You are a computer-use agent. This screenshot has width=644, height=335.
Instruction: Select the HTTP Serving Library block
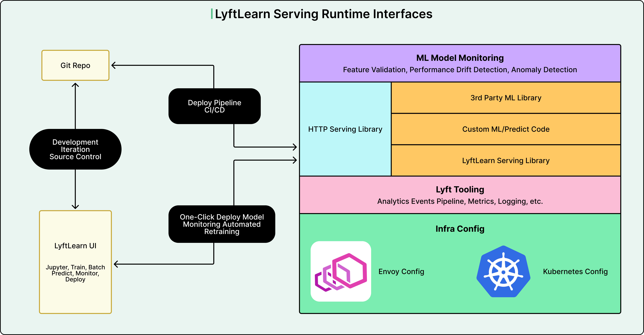click(345, 129)
